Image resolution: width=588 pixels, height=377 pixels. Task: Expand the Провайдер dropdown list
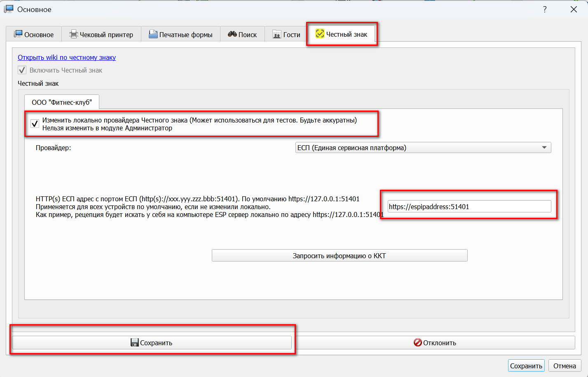tap(423, 148)
